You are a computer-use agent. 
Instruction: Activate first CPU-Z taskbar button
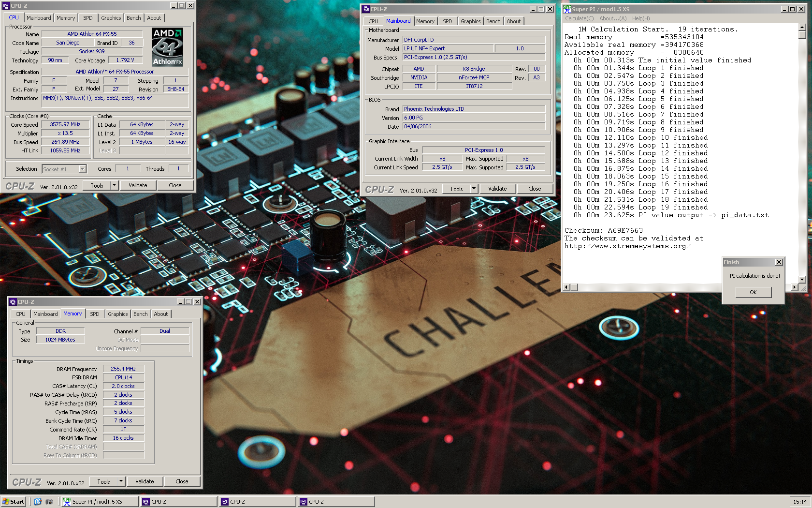tap(178, 502)
